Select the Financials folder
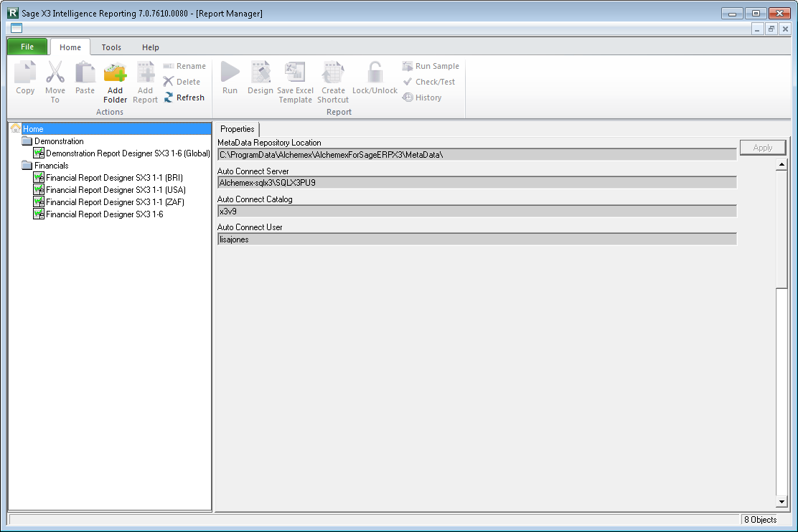The image size is (798, 532). [x=52, y=166]
